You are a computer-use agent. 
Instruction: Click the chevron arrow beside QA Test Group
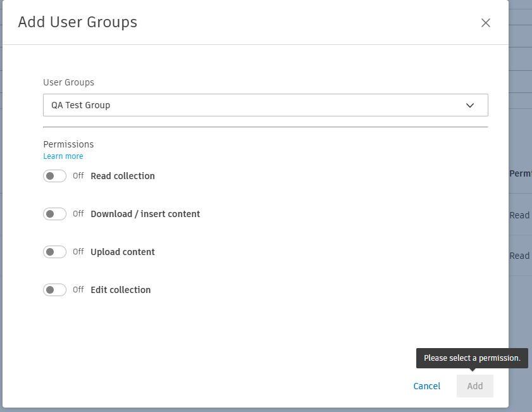click(470, 105)
